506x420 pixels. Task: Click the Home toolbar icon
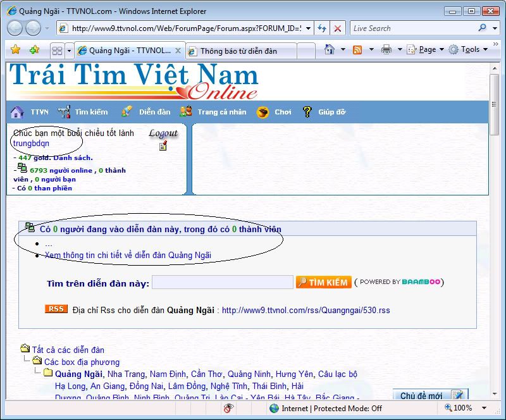coord(330,49)
